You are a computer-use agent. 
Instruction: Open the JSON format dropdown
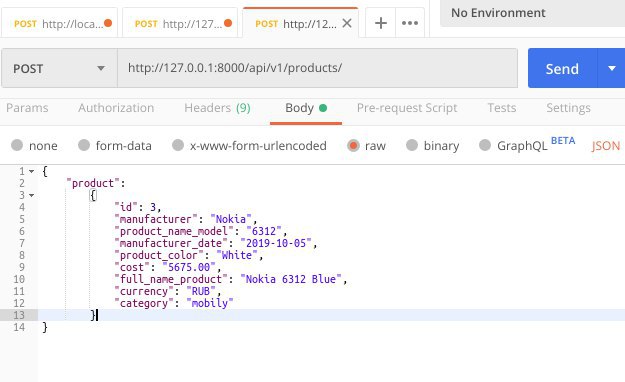click(x=606, y=146)
